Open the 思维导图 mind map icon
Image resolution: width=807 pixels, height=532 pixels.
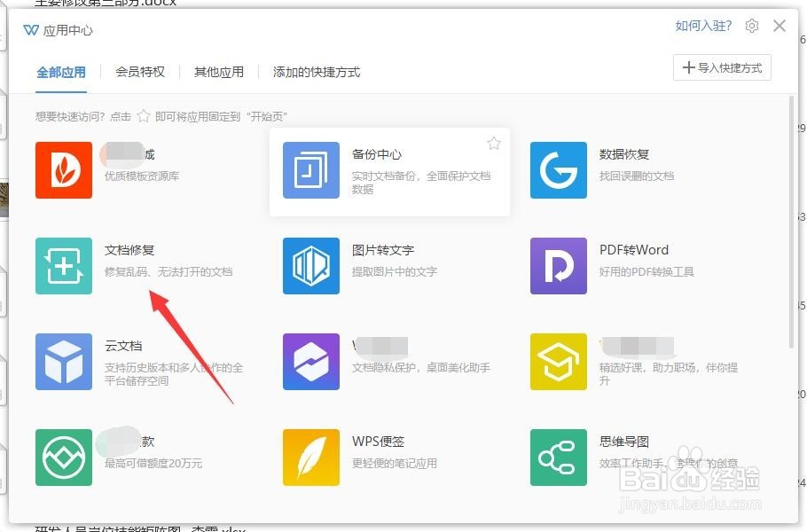point(559,457)
